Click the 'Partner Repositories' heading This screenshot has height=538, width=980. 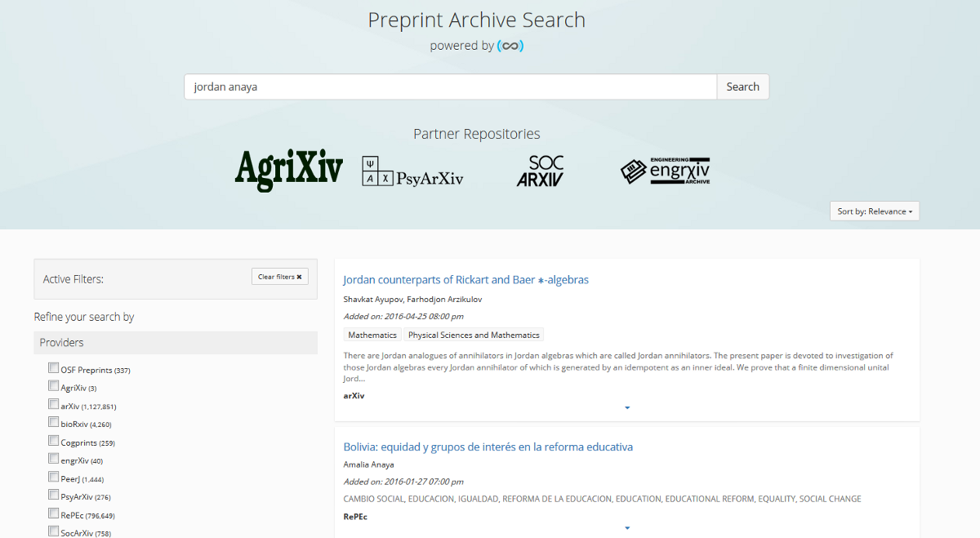(x=477, y=134)
